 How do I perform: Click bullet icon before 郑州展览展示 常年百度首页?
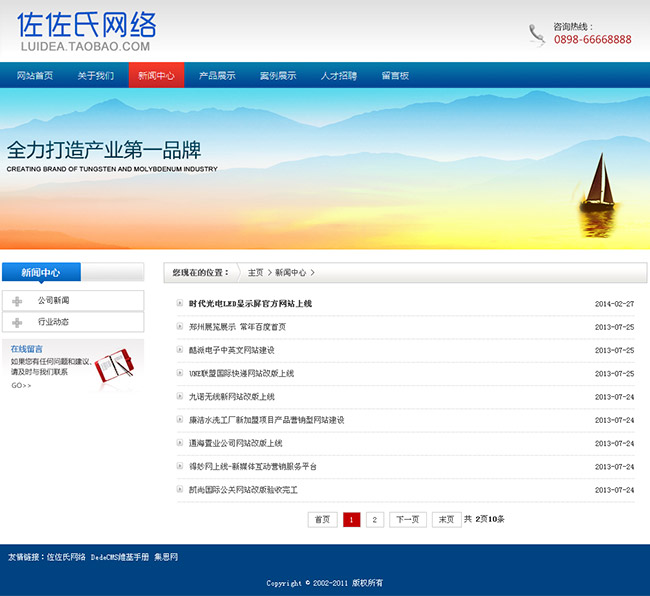point(179,326)
